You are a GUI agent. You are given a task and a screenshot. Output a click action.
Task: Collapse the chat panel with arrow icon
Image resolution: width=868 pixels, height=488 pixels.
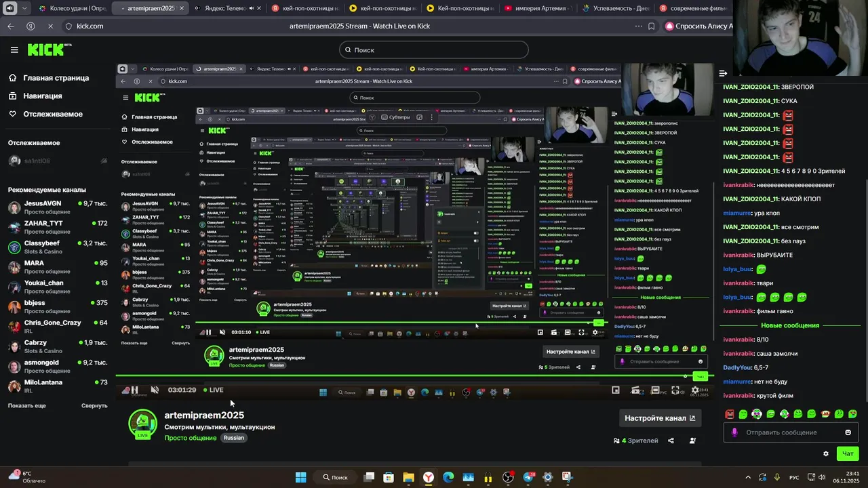click(x=723, y=73)
